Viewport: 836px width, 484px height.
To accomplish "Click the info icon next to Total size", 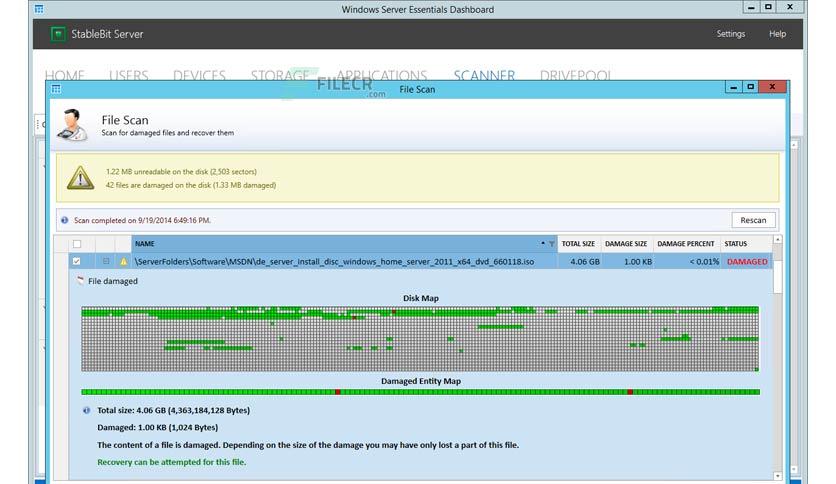I will [x=86, y=410].
